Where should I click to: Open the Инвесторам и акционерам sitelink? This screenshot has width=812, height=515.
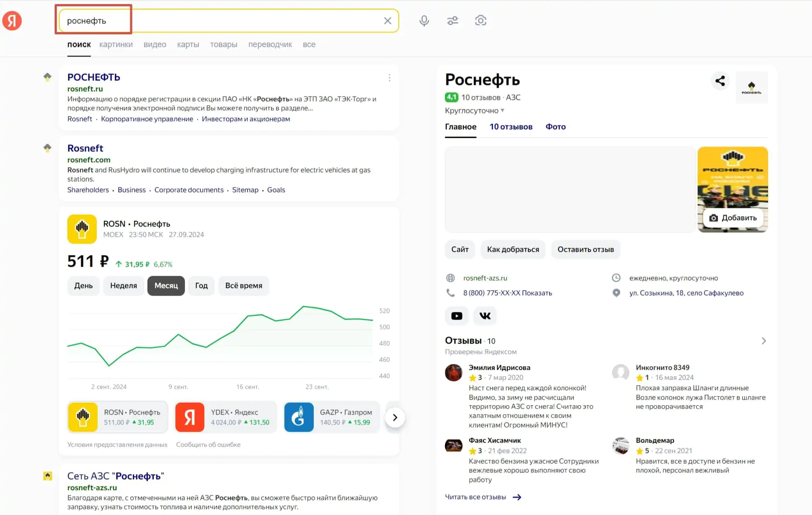click(x=246, y=119)
